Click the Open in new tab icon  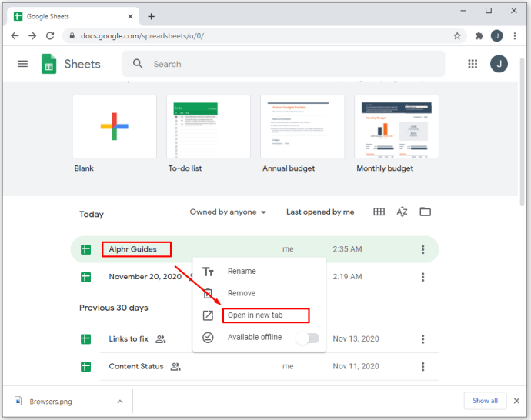click(208, 315)
